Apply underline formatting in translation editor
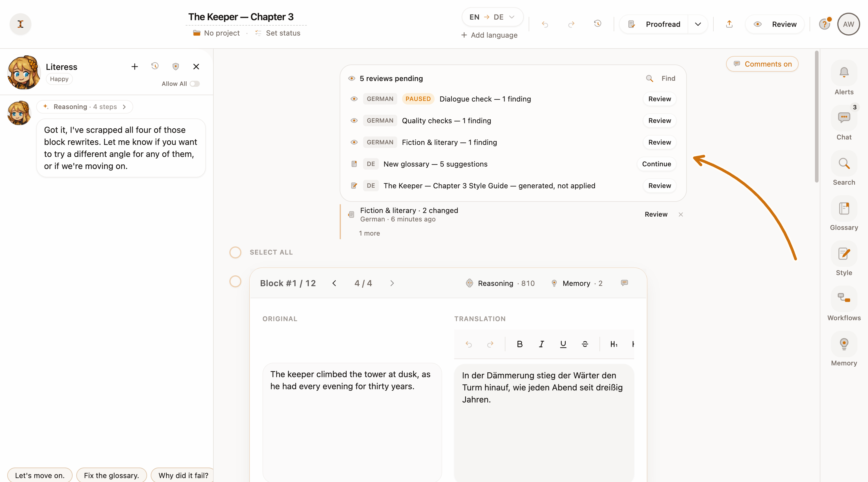868x482 pixels. [563, 344]
